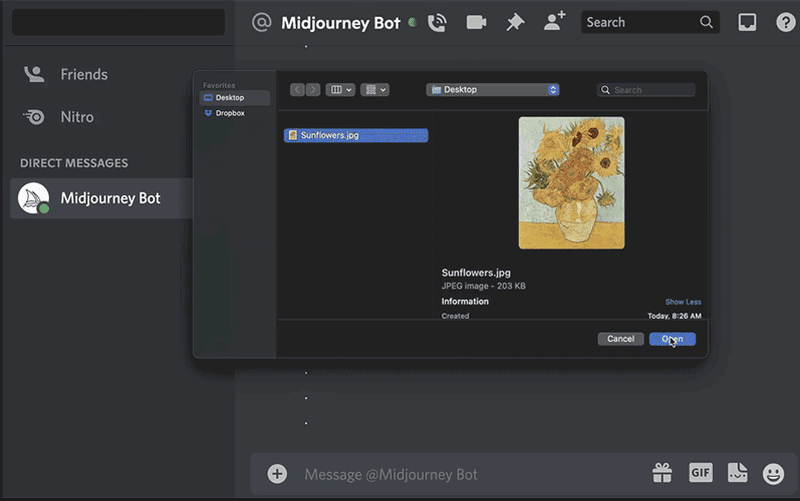Open the GIF picker

[x=700, y=473]
